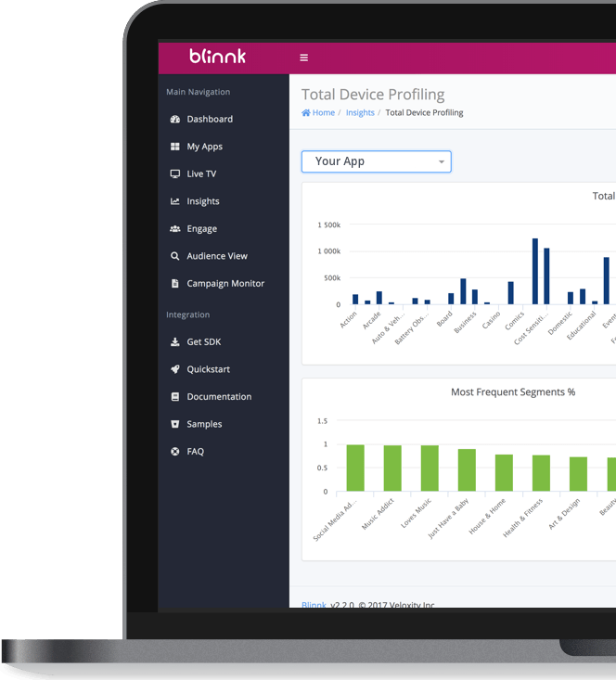Click the Your App dropdown arrow
The width and height of the screenshot is (616, 680).
442,162
